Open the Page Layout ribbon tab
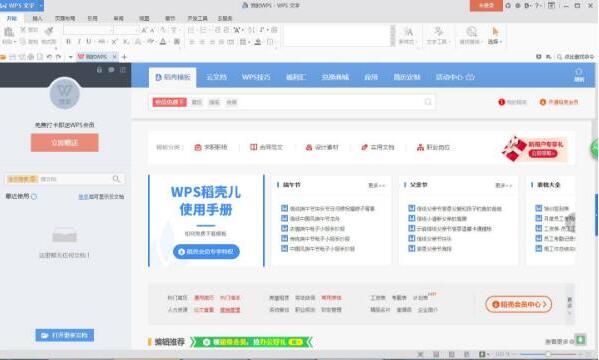This screenshot has width=599, height=360. [x=65, y=18]
